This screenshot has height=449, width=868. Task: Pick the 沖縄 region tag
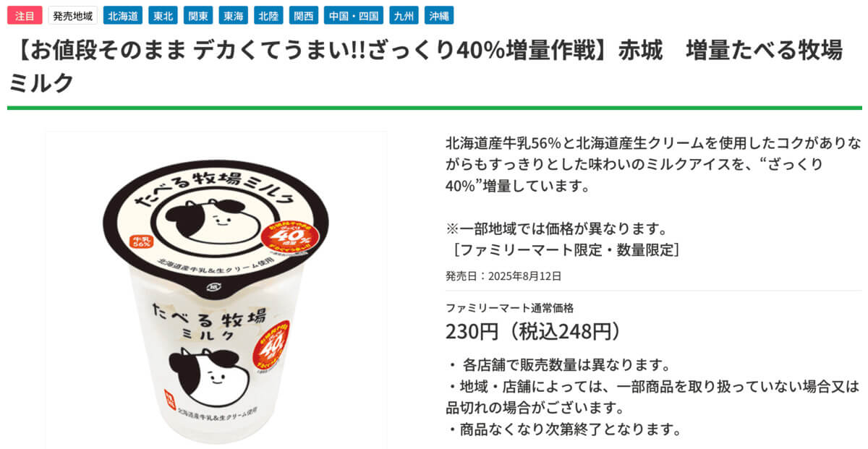click(438, 15)
